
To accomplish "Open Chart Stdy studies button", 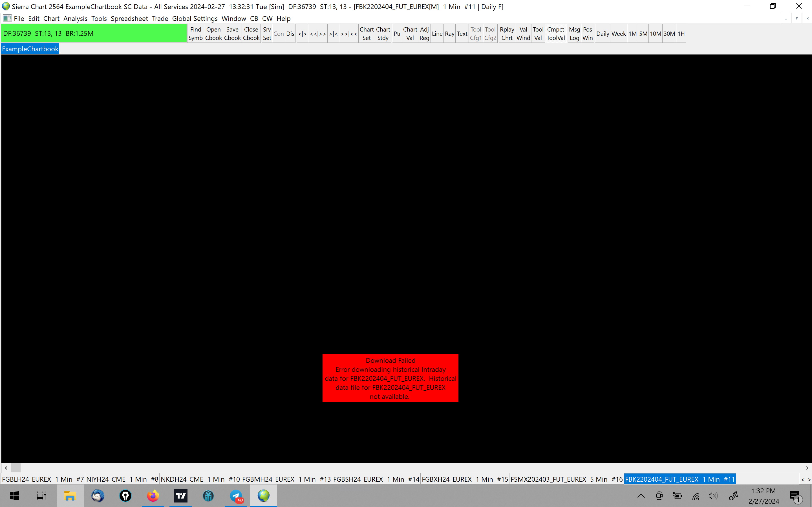I will pyautogui.click(x=383, y=34).
